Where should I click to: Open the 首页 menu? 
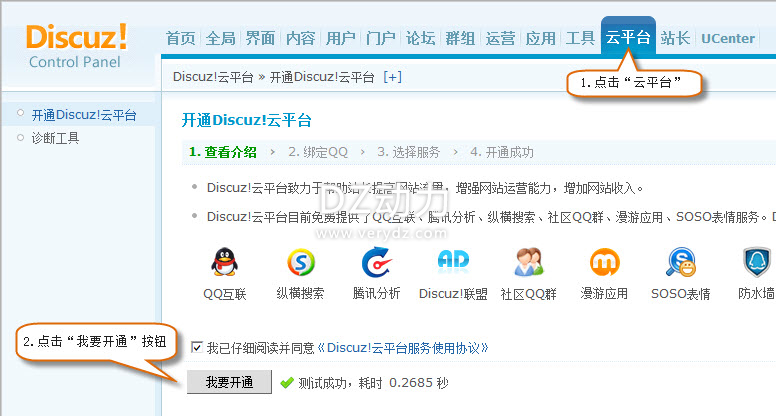pyautogui.click(x=181, y=38)
